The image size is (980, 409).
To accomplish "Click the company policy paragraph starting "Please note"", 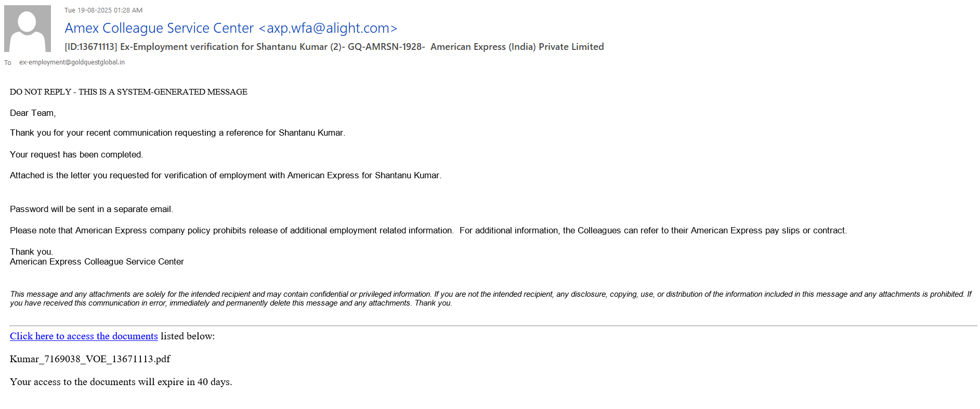I will click(428, 231).
